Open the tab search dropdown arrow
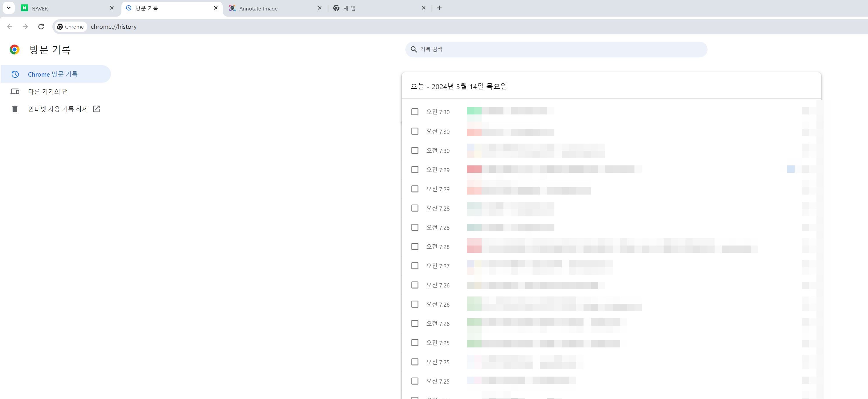Viewport: 868px width, 399px height. click(8, 8)
